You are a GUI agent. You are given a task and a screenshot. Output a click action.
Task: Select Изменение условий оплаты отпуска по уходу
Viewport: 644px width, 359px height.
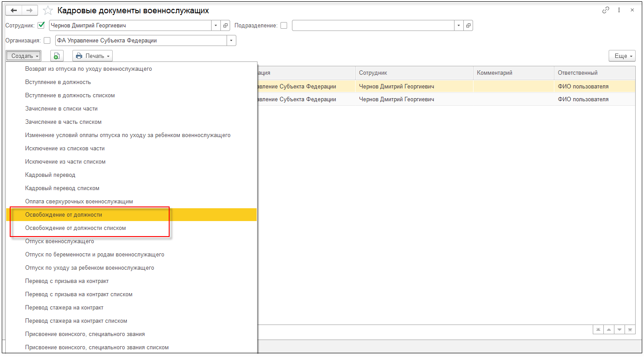pos(131,135)
